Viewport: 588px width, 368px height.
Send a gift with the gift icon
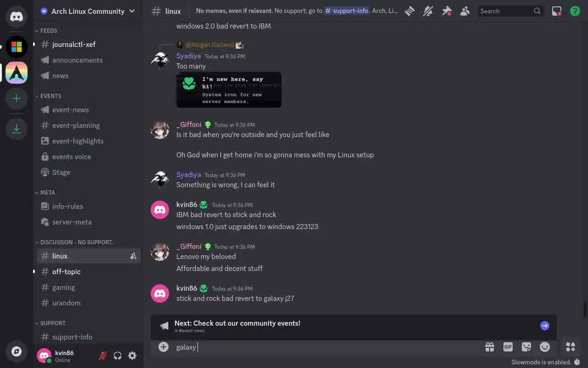(490, 347)
